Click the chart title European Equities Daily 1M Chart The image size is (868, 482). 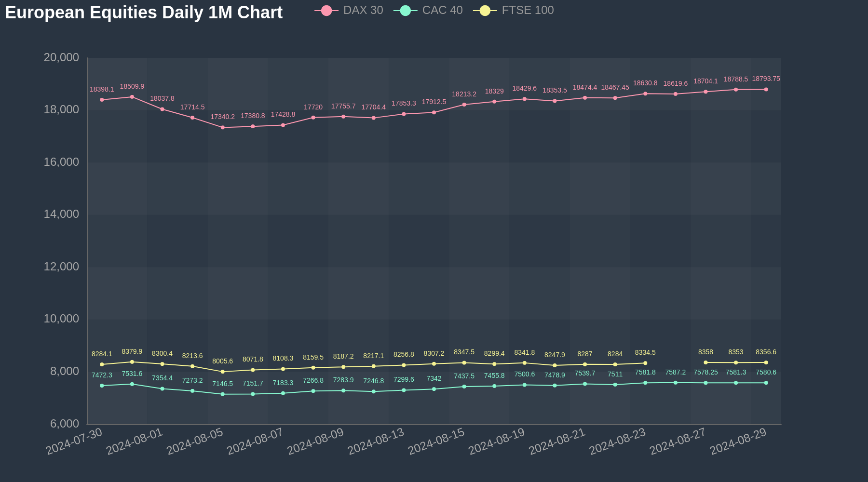tap(144, 12)
